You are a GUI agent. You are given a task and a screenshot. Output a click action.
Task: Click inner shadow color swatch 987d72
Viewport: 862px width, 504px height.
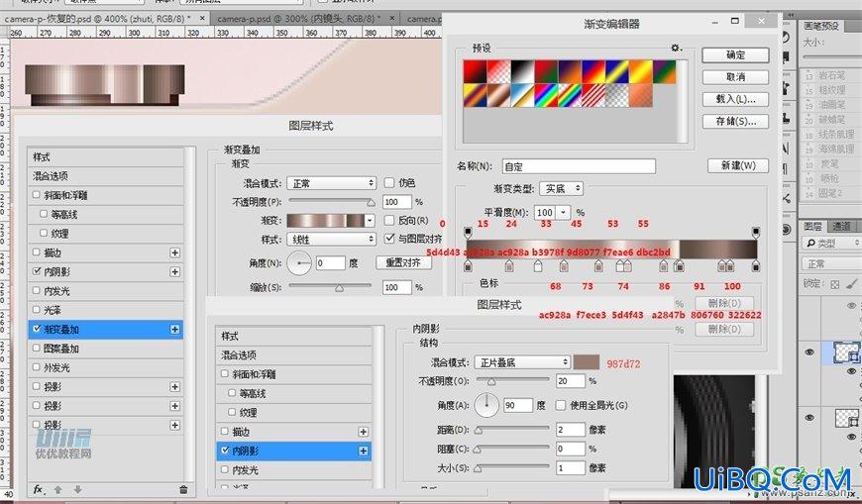pyautogui.click(x=587, y=362)
